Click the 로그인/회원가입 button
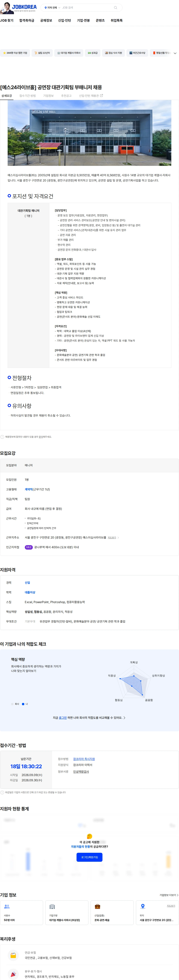179x980 pixels. point(89,857)
